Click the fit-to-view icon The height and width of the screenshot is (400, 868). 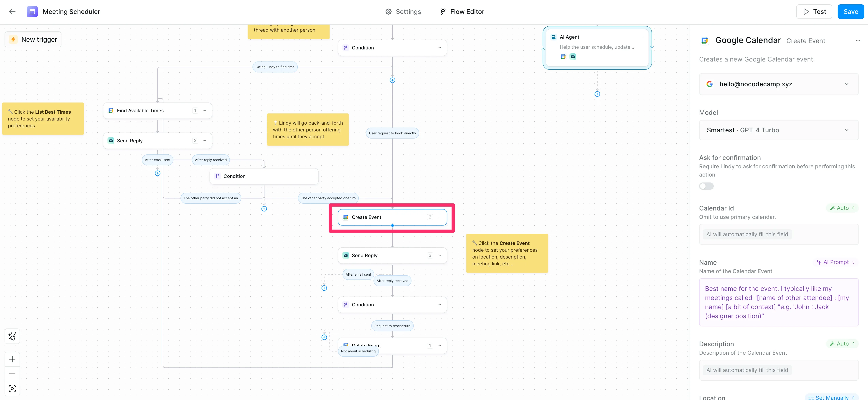pos(13,389)
